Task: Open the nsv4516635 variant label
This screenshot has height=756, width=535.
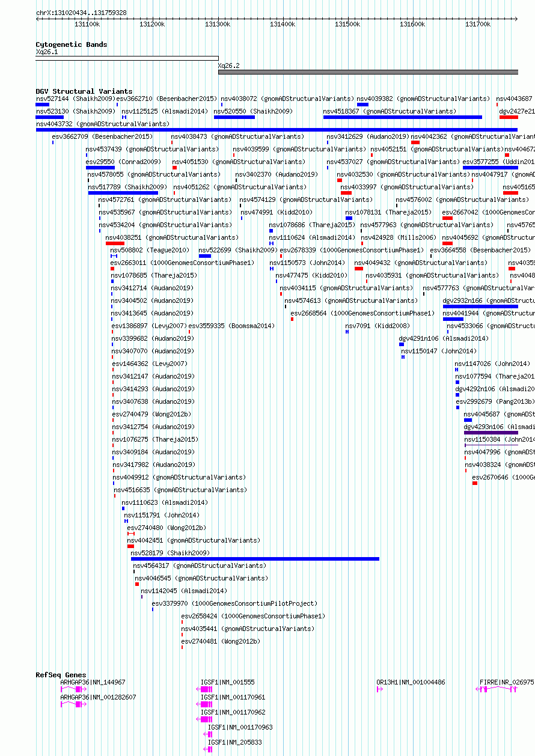Action: (x=180, y=490)
